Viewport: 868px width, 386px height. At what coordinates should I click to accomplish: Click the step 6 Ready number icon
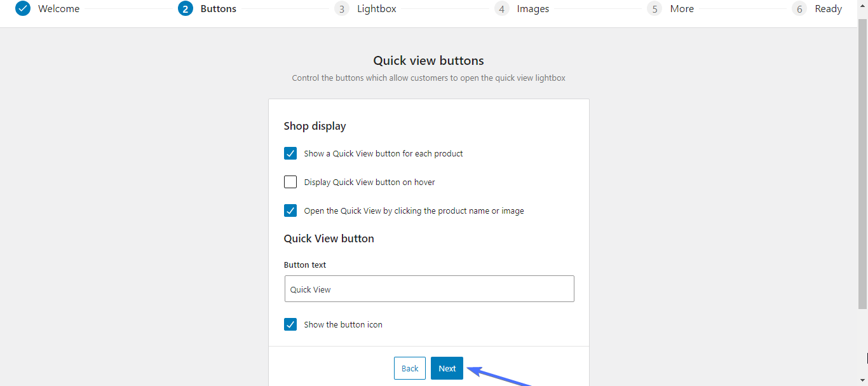tap(799, 9)
